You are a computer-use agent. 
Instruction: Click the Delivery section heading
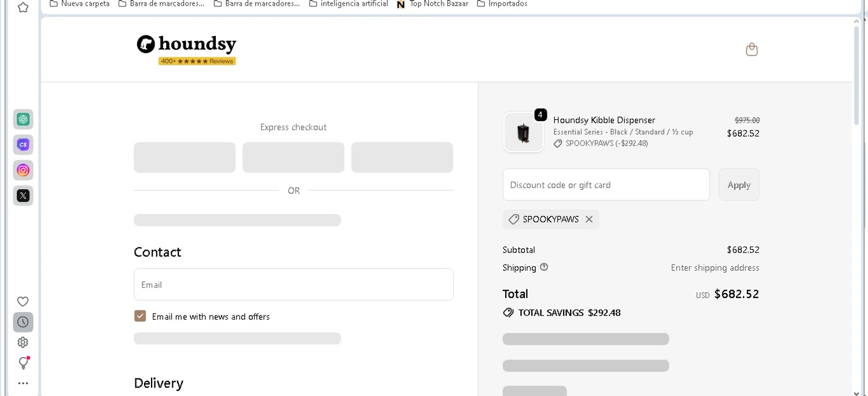coord(159,383)
